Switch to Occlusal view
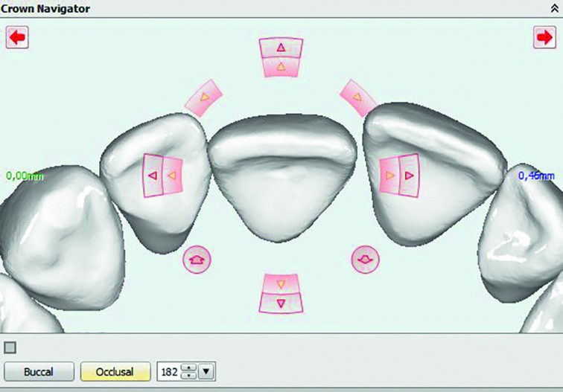 pyautogui.click(x=115, y=372)
